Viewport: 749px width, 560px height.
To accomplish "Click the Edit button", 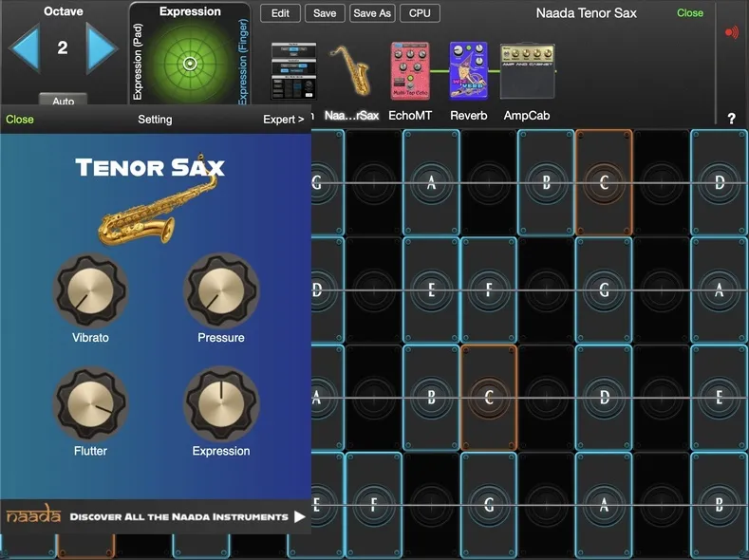I will click(280, 13).
